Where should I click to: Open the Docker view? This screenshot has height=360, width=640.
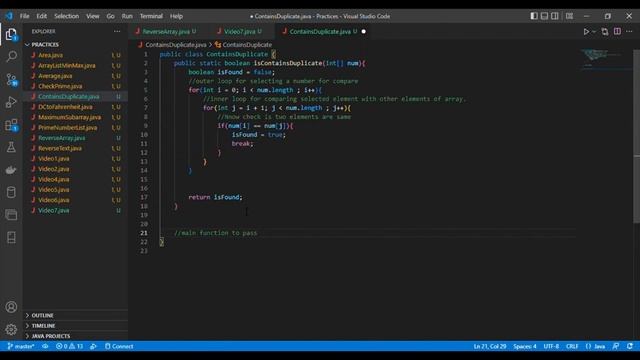11,170
